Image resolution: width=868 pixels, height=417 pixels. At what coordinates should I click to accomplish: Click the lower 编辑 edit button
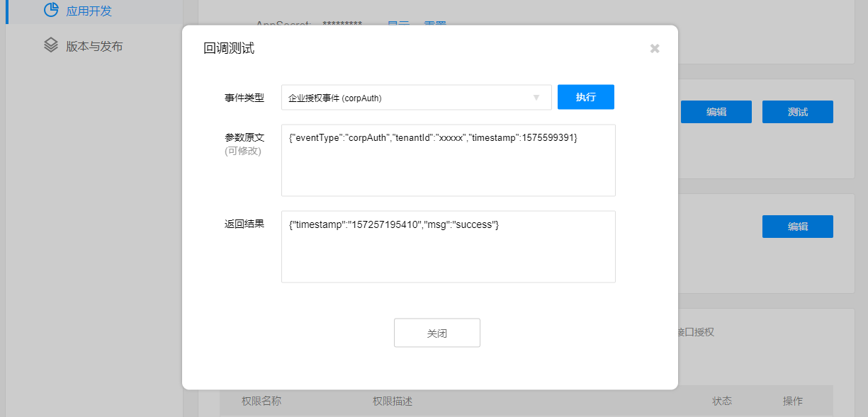coord(797,226)
